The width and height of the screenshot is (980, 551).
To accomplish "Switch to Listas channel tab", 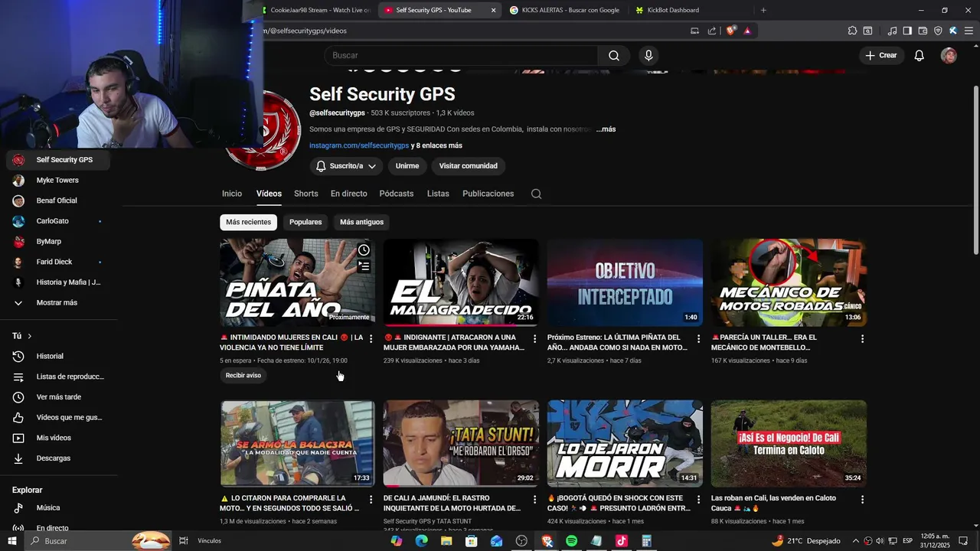I will point(438,194).
